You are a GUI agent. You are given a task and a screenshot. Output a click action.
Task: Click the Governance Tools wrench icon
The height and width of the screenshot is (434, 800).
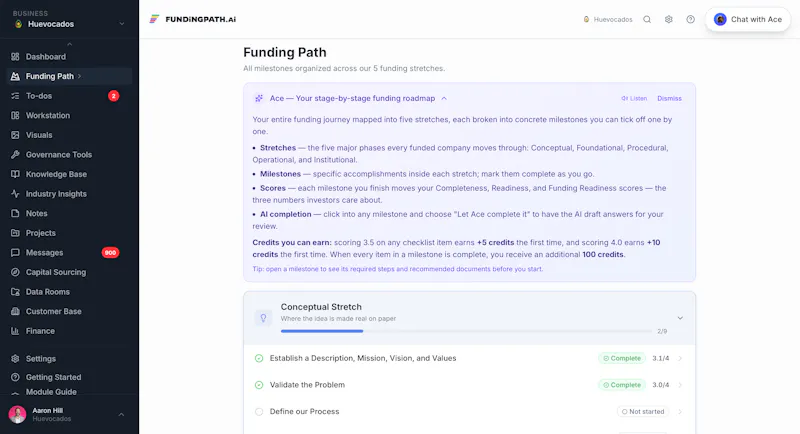[x=15, y=155]
